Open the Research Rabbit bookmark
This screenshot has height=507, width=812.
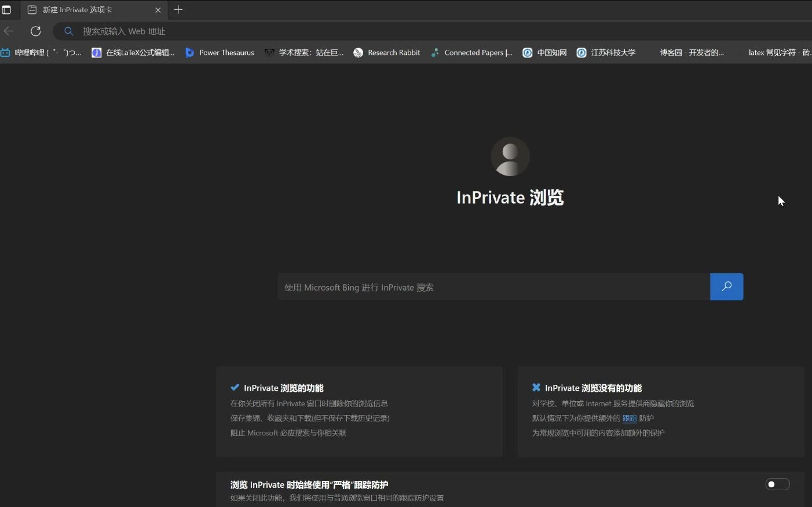click(x=386, y=53)
